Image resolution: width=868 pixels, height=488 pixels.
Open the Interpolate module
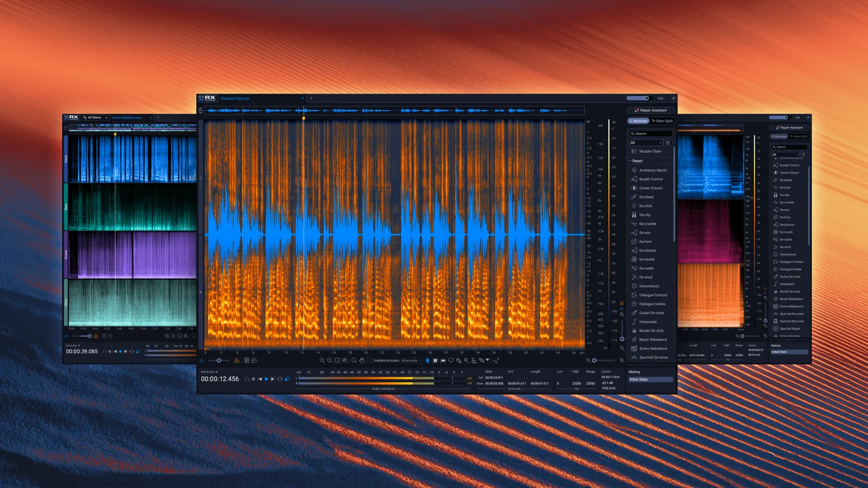(644, 322)
